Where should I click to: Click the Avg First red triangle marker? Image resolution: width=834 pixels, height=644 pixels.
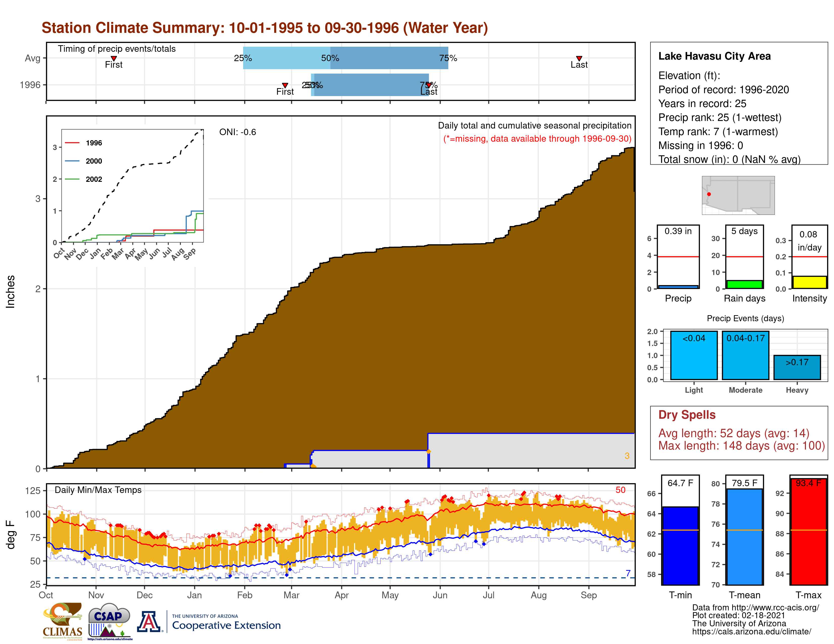tap(114, 58)
